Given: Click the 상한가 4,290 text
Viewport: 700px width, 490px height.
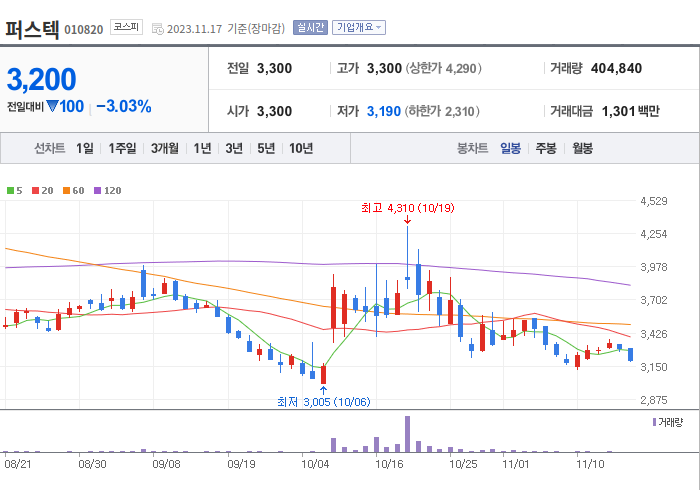Looking at the screenshot, I should (444, 68).
